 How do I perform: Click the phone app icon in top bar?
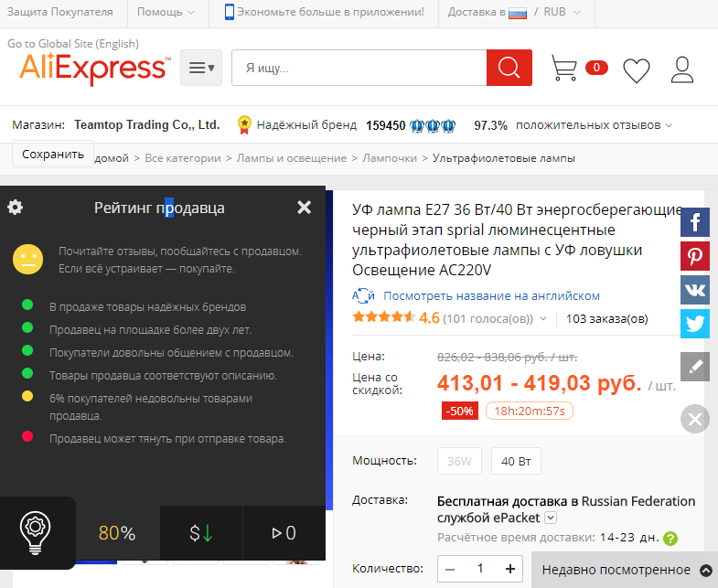pyautogui.click(x=229, y=12)
